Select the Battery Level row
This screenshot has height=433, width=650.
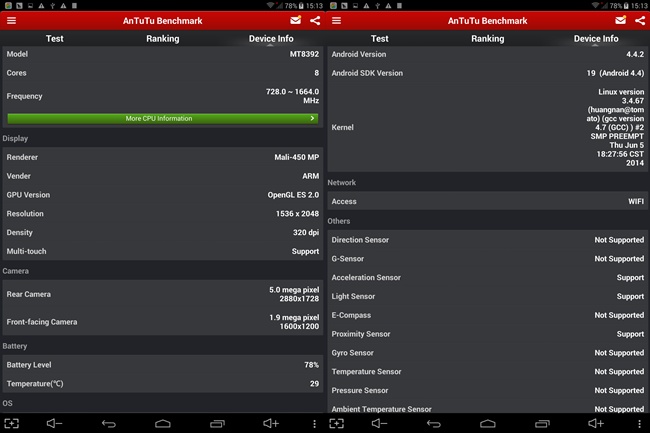162,365
